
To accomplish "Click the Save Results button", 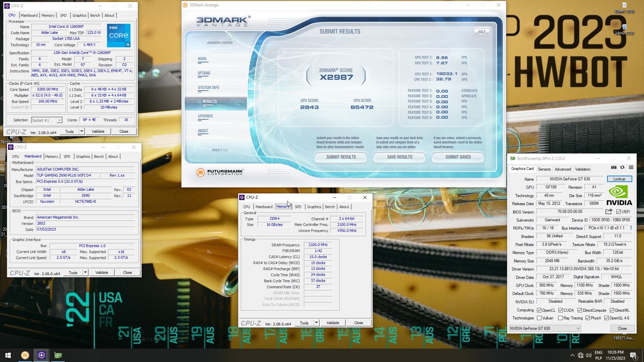I will 399,157.
